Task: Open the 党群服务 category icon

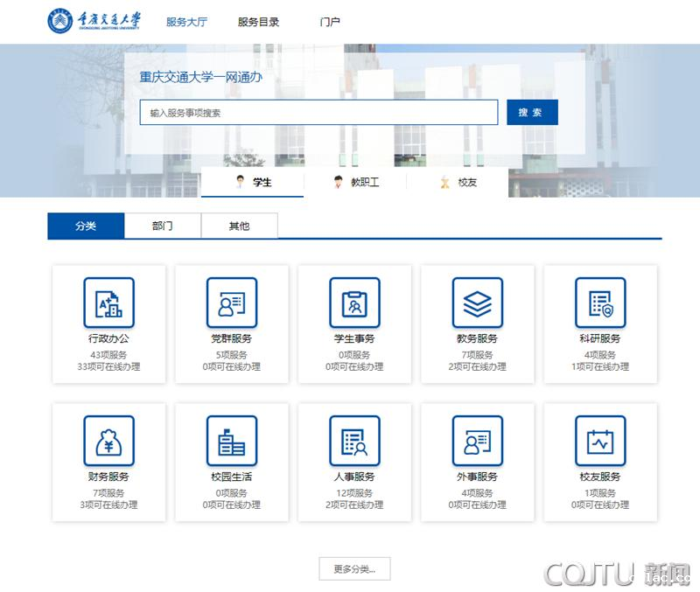Action: click(232, 303)
